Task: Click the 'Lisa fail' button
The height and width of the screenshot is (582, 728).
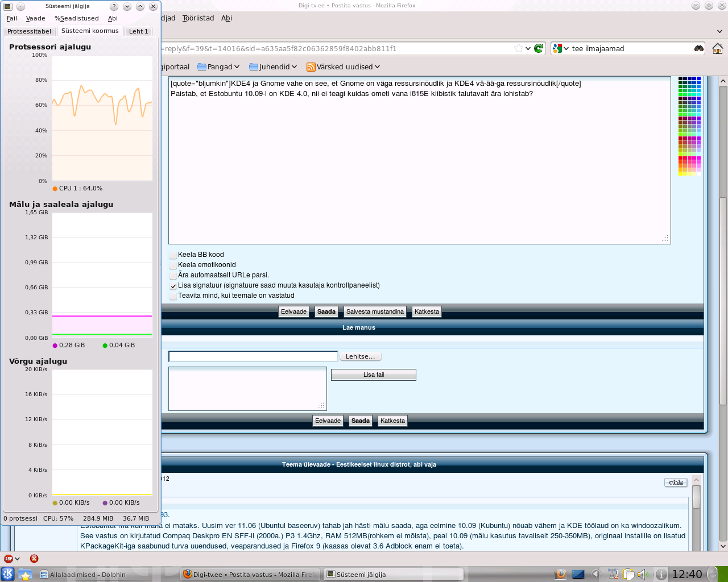Action: point(373,375)
